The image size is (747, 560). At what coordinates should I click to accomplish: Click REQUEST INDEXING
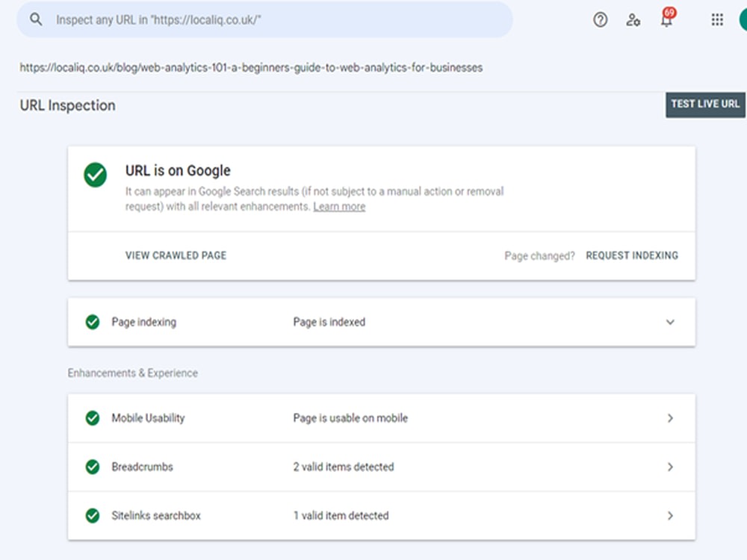click(632, 255)
